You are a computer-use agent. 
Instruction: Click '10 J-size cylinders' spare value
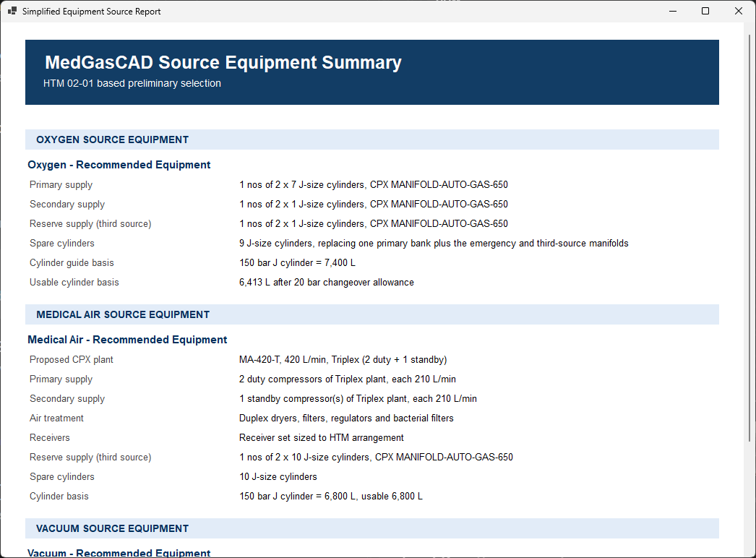coord(278,477)
